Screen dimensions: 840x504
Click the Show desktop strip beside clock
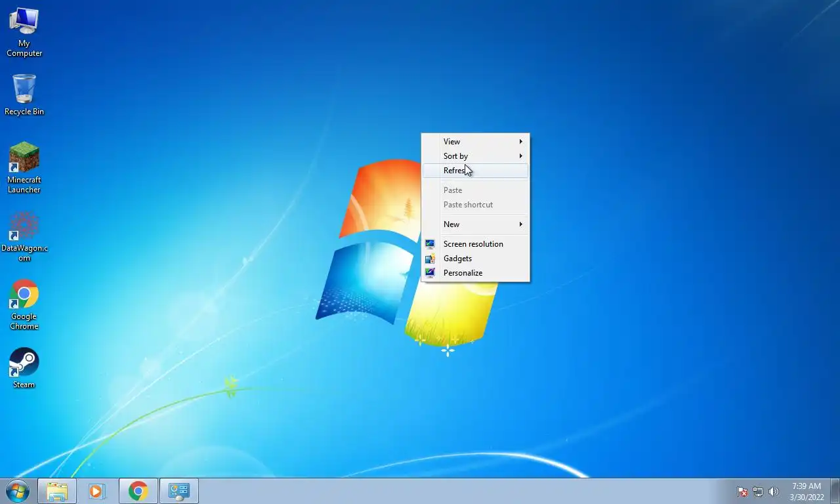coord(835,492)
